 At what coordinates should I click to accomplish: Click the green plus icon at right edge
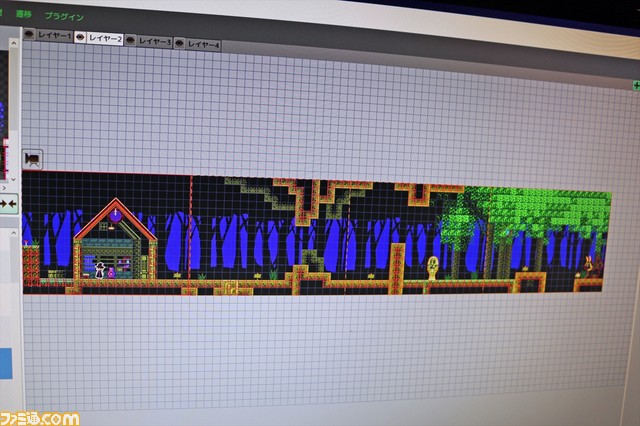(636, 85)
